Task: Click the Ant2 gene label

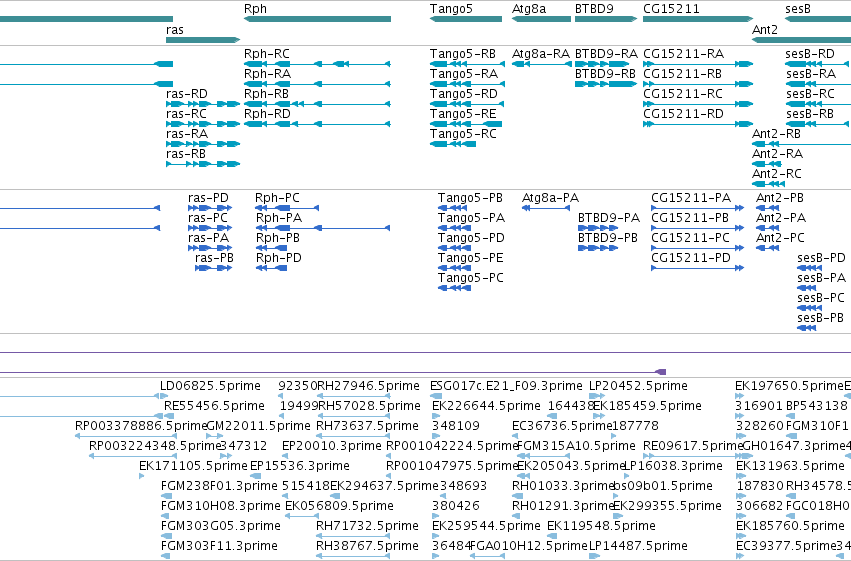Action: [765, 30]
